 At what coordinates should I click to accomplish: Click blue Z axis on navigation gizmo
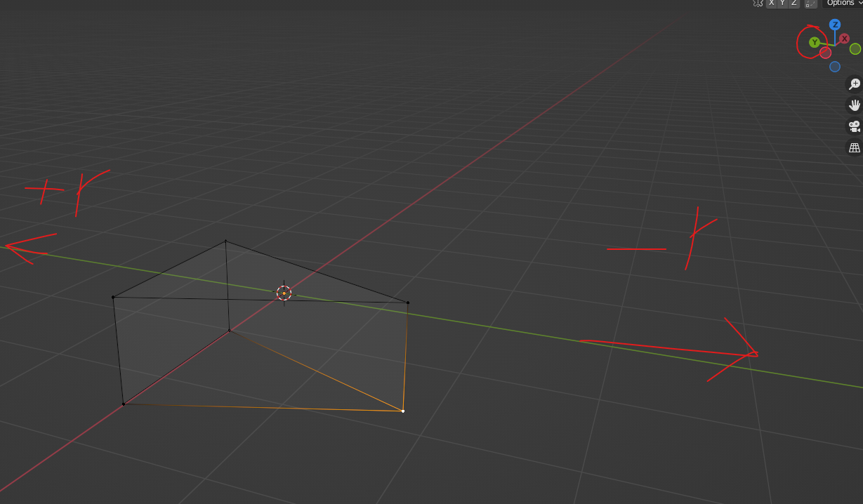[835, 25]
